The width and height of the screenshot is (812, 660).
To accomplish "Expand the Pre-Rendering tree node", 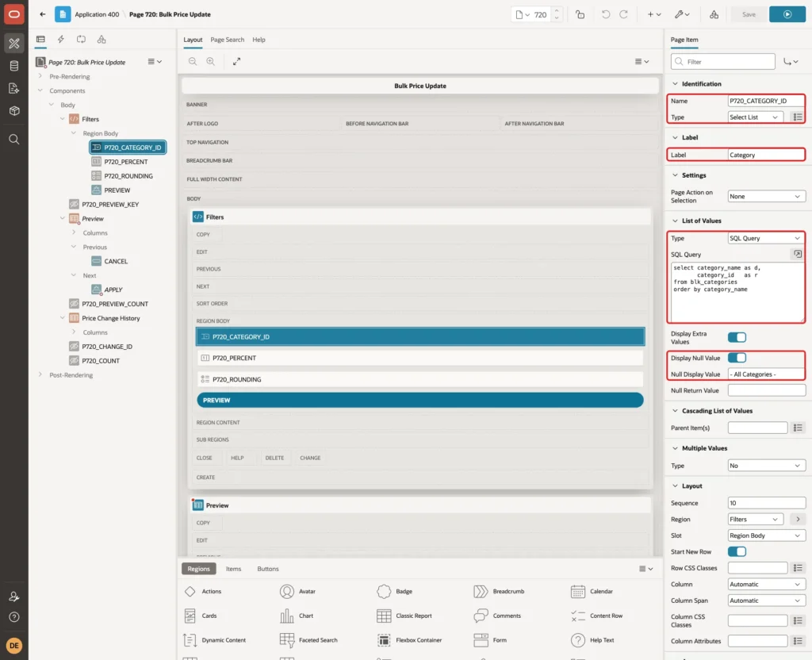I will click(x=40, y=76).
